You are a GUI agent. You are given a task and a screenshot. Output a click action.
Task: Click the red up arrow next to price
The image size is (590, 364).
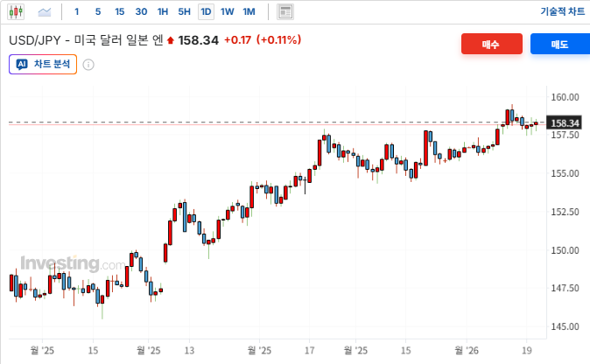[x=171, y=40]
